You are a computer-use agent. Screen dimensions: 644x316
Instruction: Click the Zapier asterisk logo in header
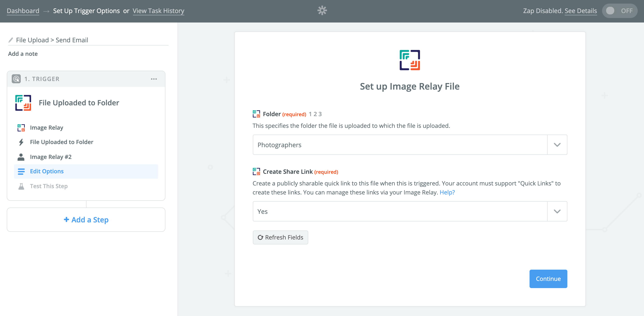(322, 11)
